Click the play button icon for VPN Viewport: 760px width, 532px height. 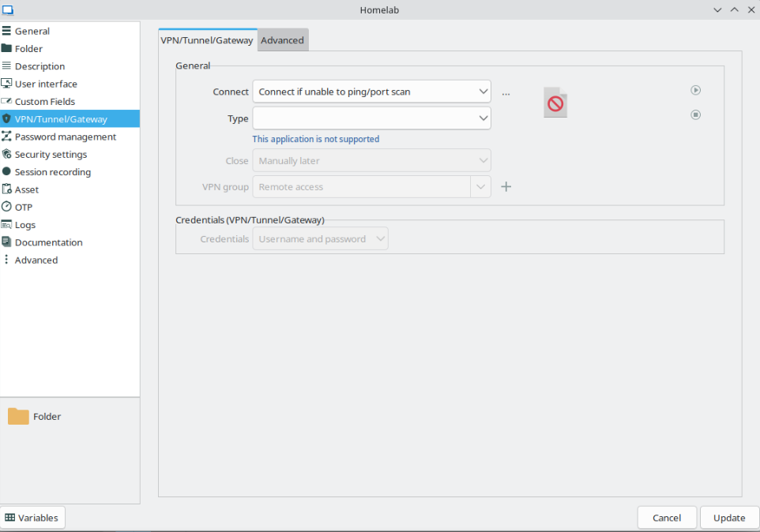pos(695,90)
